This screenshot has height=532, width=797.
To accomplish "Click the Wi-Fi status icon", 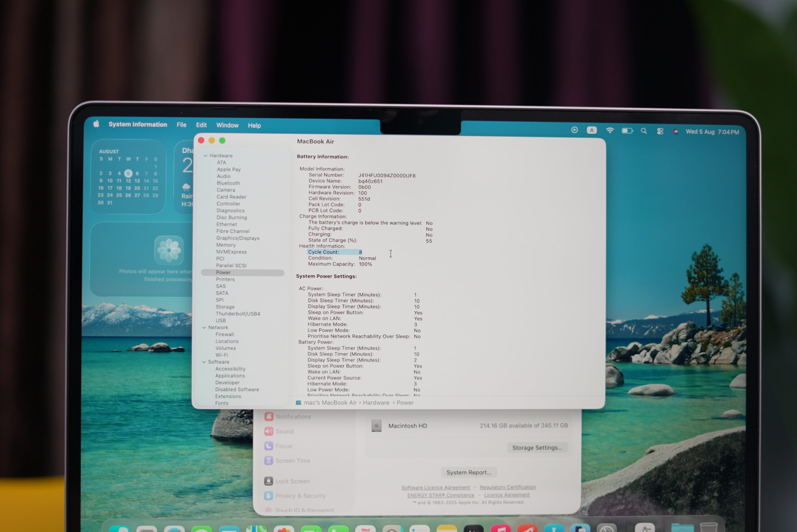I will pyautogui.click(x=610, y=130).
